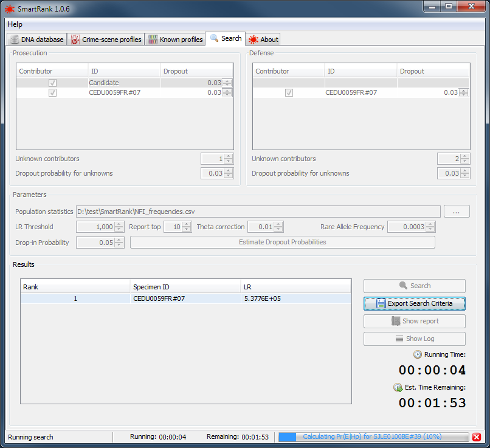Screen dimensions: 490x448
Task: Click the Known profiles tab icon
Action: 153,40
